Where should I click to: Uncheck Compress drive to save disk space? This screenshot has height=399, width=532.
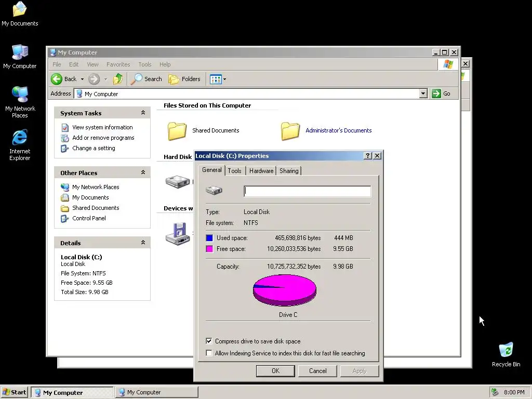(x=209, y=341)
